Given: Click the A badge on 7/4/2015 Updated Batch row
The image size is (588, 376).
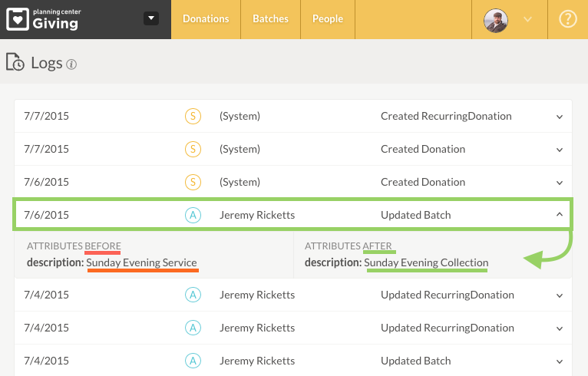Looking at the screenshot, I should point(193,361).
